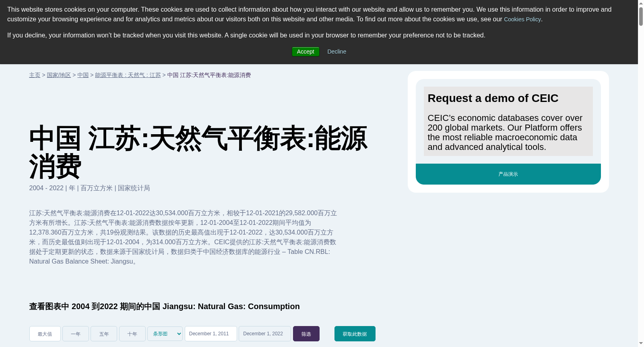Click the subtitle 2004 - 2022 | 年 | 百万立方米
Screen dimensions: 644x347
coord(89,188)
